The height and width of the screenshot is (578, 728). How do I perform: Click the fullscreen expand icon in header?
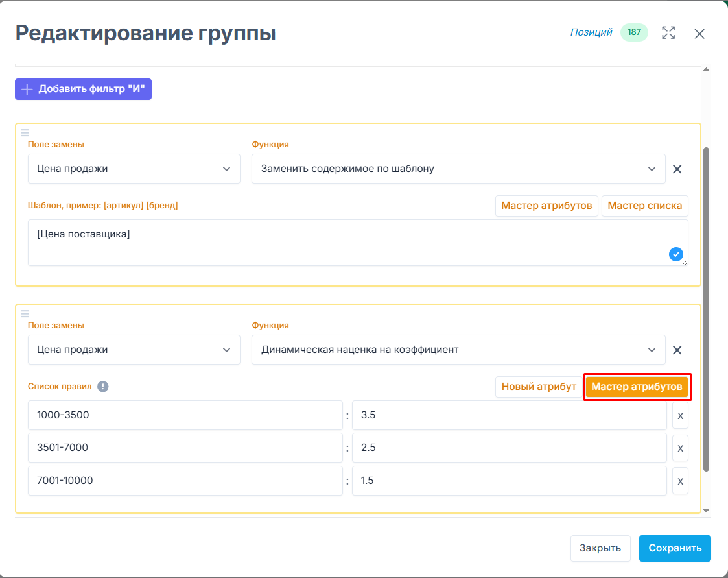(x=668, y=33)
